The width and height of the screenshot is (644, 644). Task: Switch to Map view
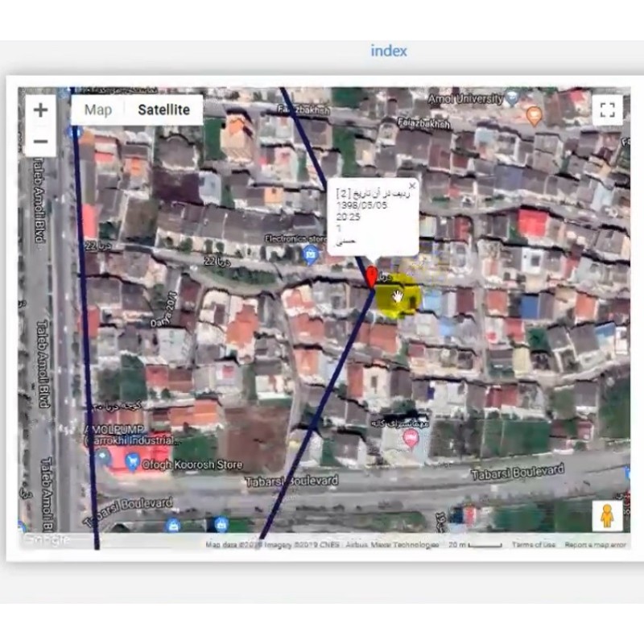point(98,110)
